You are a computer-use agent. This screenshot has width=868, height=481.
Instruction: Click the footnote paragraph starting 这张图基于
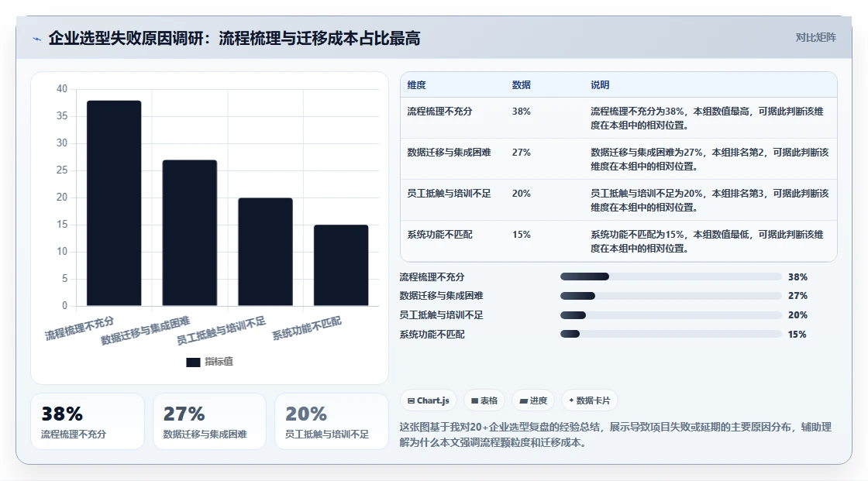(x=615, y=435)
